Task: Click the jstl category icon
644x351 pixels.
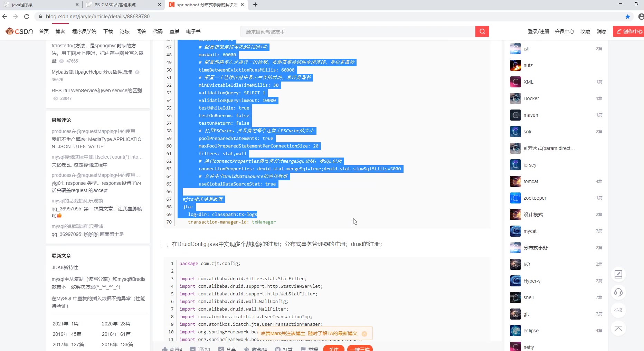Action: coord(515,49)
